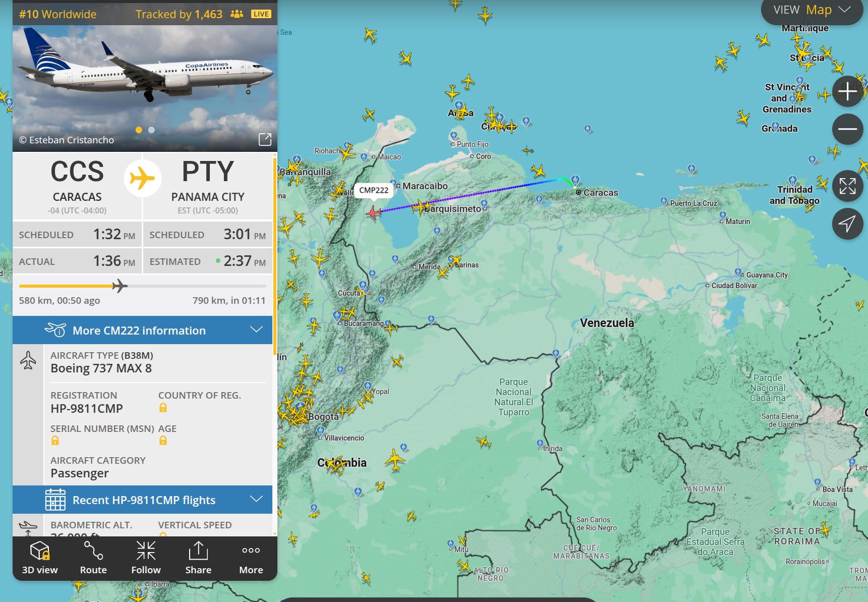Click the Bogota city label
Viewport: 868px width, 602px height.
(323, 417)
